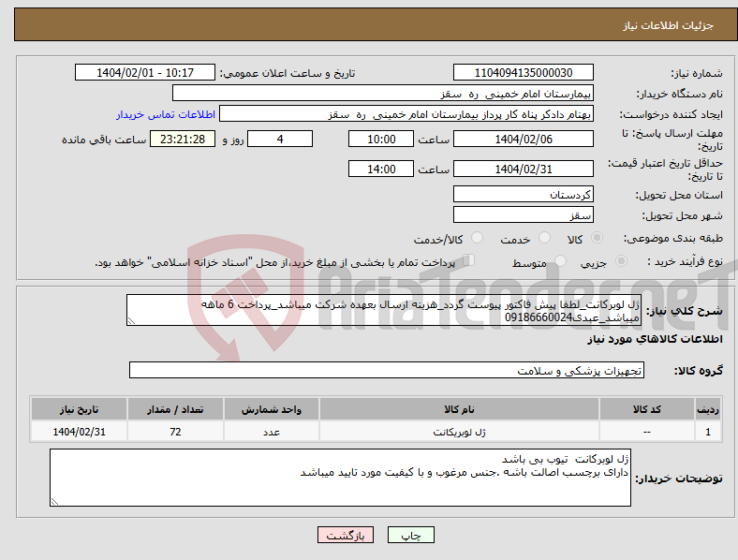Viewport: 738px width, 560px height.
Task: Click the deadline time field 10:00
Action: 381,139
